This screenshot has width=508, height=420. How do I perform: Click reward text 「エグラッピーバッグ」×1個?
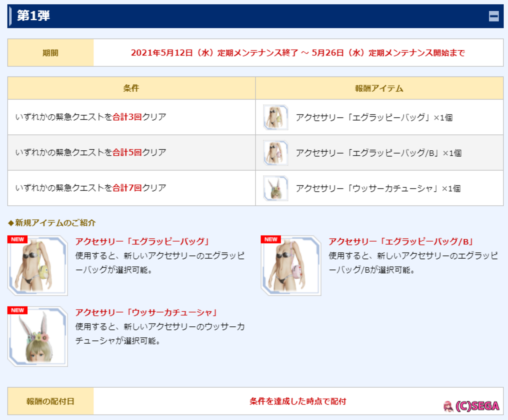point(374,117)
